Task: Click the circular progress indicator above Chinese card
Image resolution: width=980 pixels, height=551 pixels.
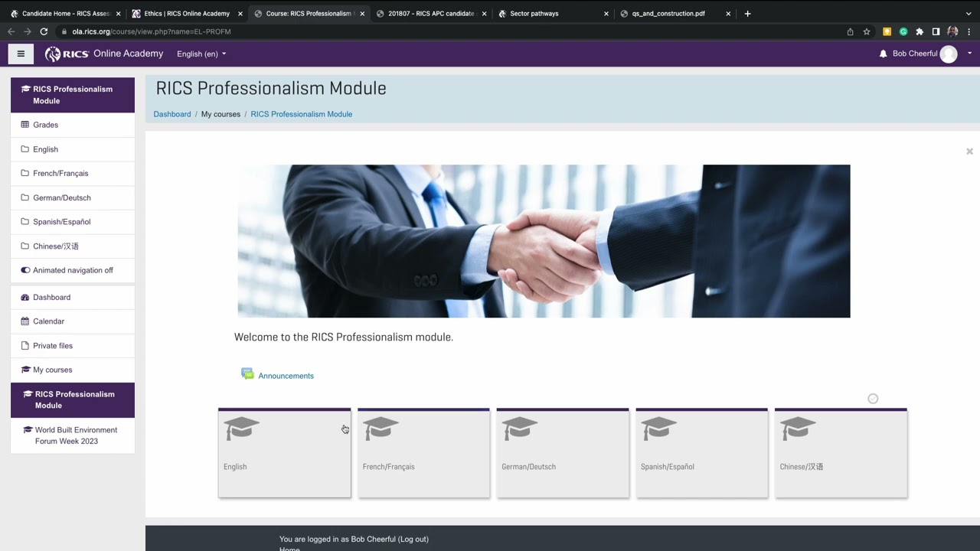Action: pyautogui.click(x=873, y=399)
